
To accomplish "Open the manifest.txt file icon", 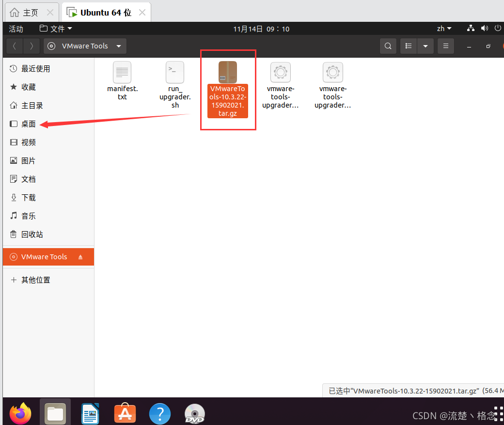I will [122, 72].
